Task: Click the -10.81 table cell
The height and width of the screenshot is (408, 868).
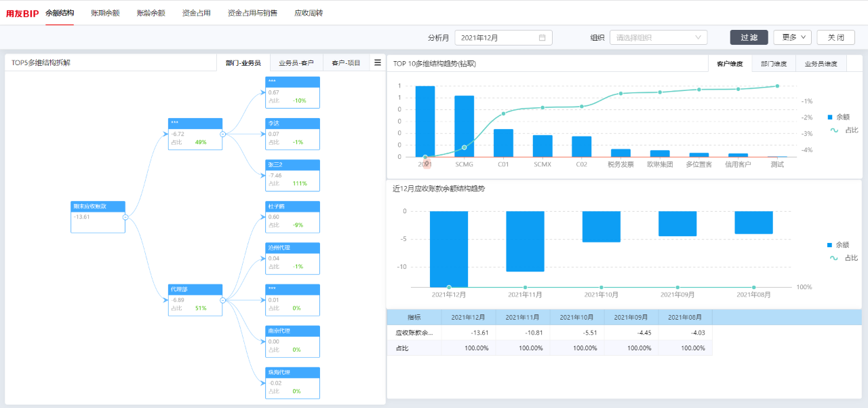Action: (523, 333)
